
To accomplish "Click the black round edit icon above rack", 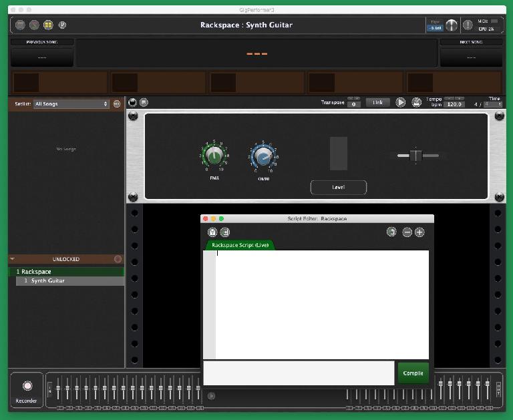I will [x=132, y=102].
